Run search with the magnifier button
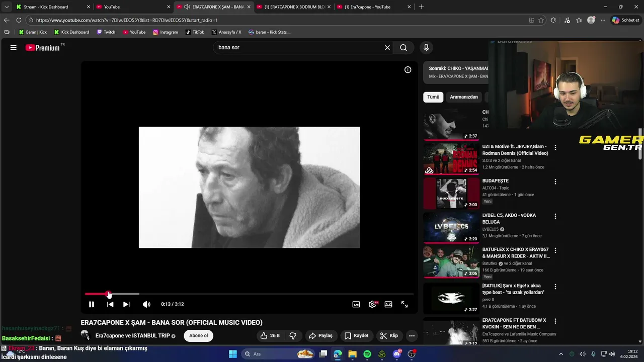The image size is (644, 362). [404, 48]
